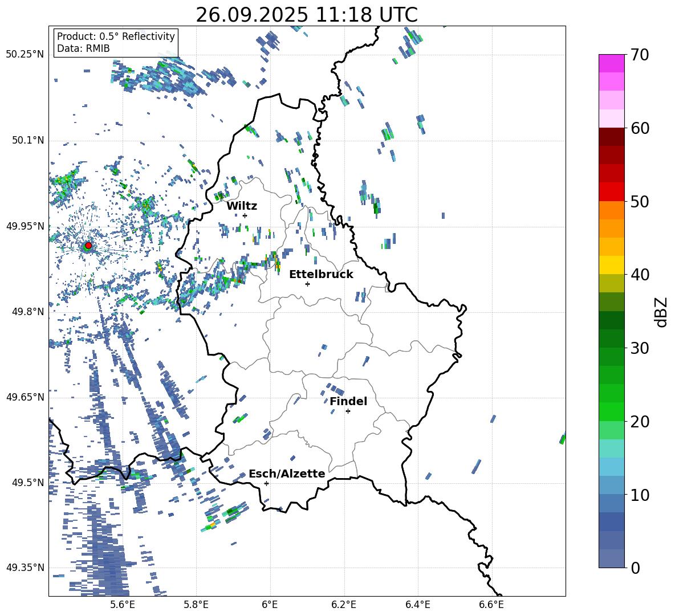This screenshot has height=616, width=675.
Task: Select the bright red colorbar swatch above 50
Action: 612,191
